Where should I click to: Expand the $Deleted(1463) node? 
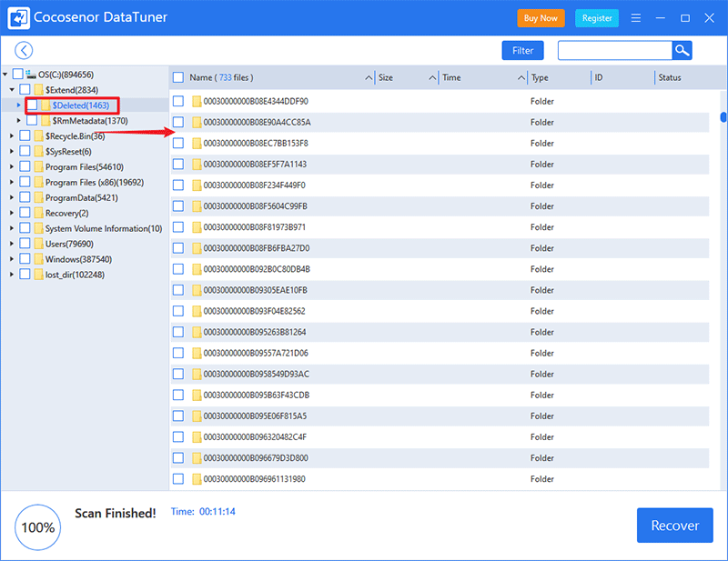click(x=18, y=105)
